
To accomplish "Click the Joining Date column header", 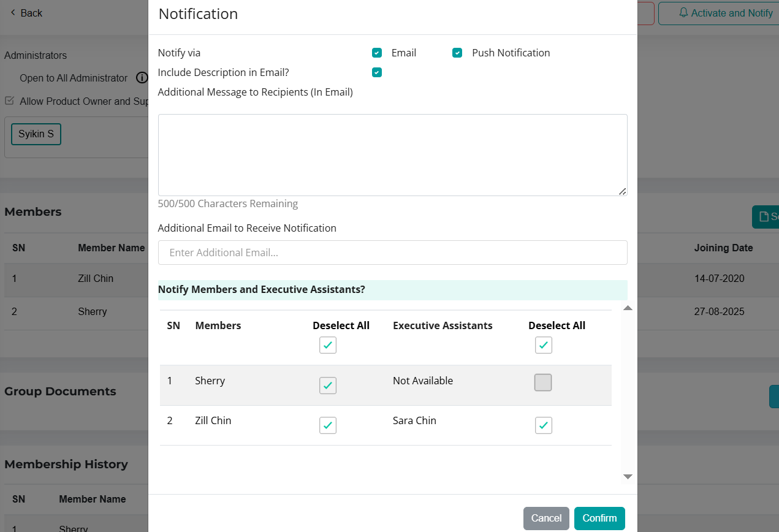I will (x=724, y=248).
